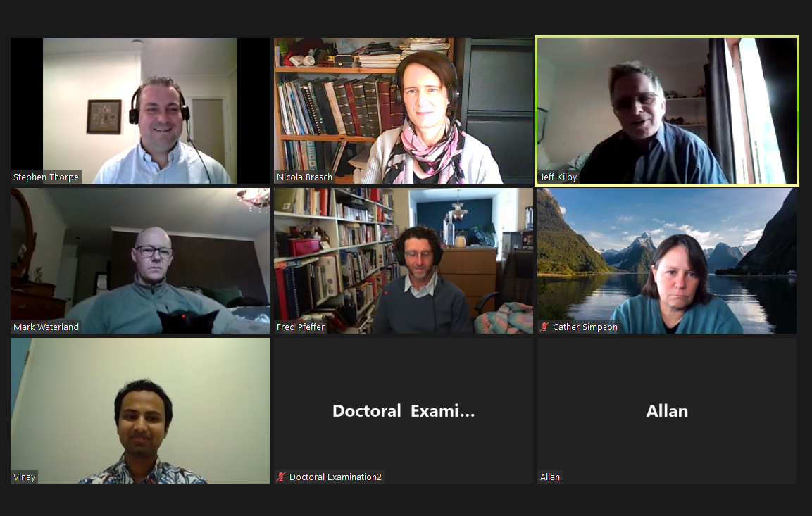Screen dimensions: 812x516
Task: Select Nicola Brasch's video tile
Action: 404,111
